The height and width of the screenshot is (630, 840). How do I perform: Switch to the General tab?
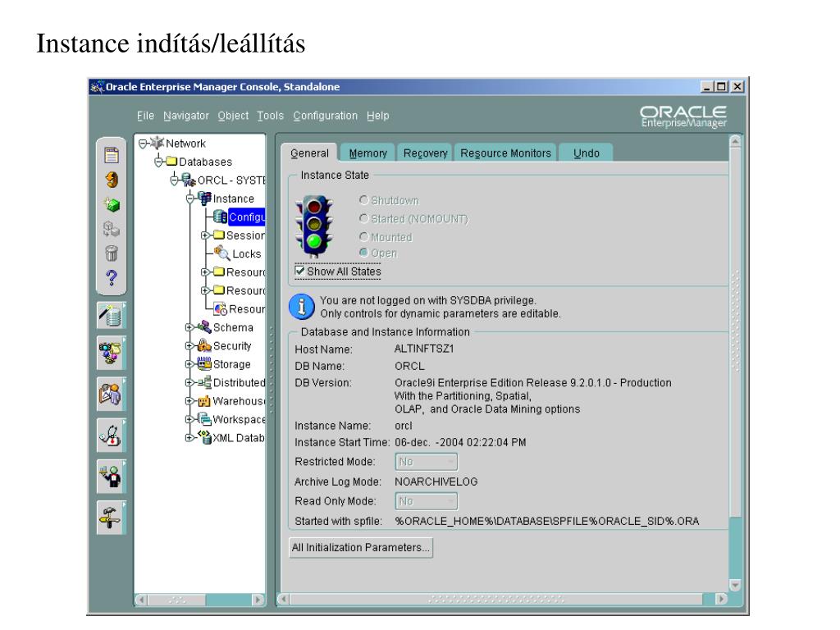(309, 153)
